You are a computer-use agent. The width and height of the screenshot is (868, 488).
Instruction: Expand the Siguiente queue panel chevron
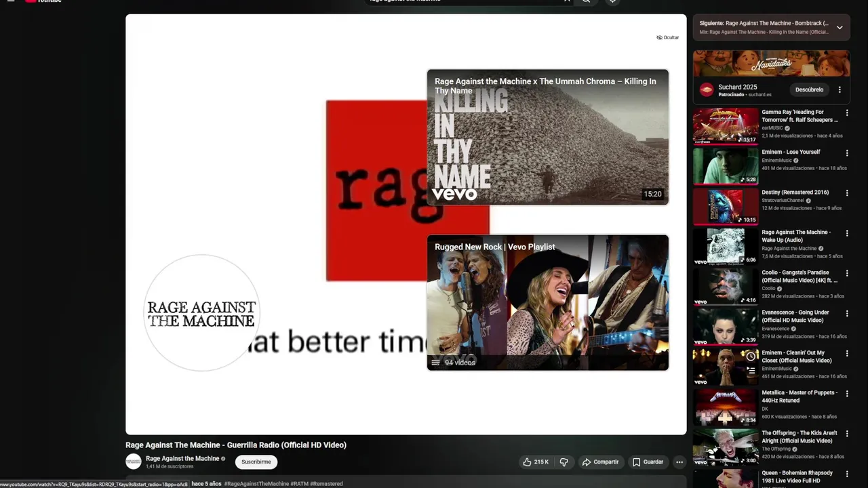point(840,28)
